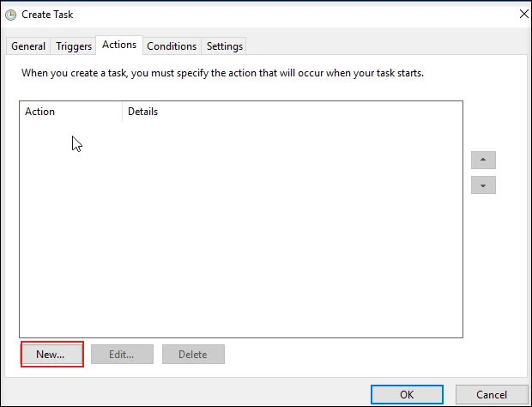Viewport: 532px width, 407px height.
Task: Cancel the task creation
Action: pyautogui.click(x=492, y=395)
